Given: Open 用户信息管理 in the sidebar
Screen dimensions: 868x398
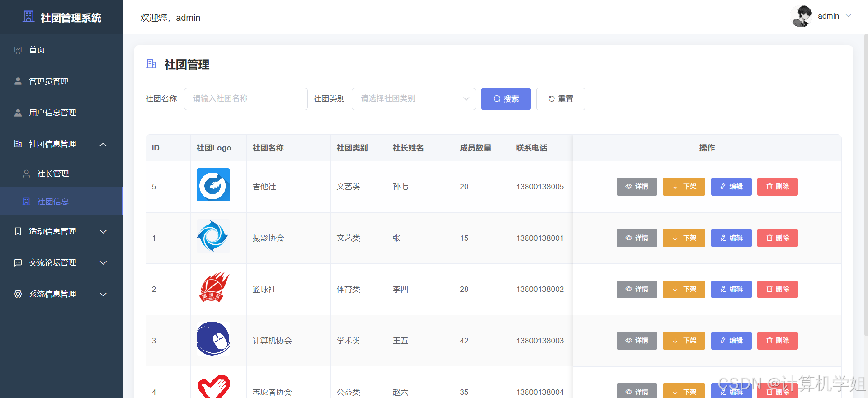Looking at the screenshot, I should point(61,112).
